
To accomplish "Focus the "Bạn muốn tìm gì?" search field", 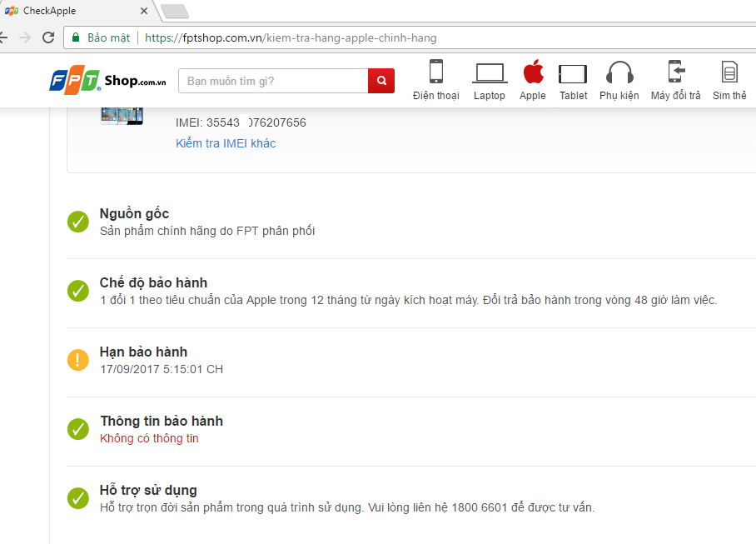I will (x=273, y=81).
